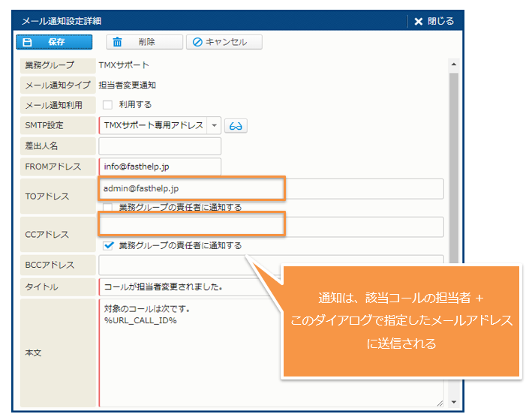The height and width of the screenshot is (420, 532).
Task: Open the TMXサポート専用アドレス combo box
Action: point(152,125)
